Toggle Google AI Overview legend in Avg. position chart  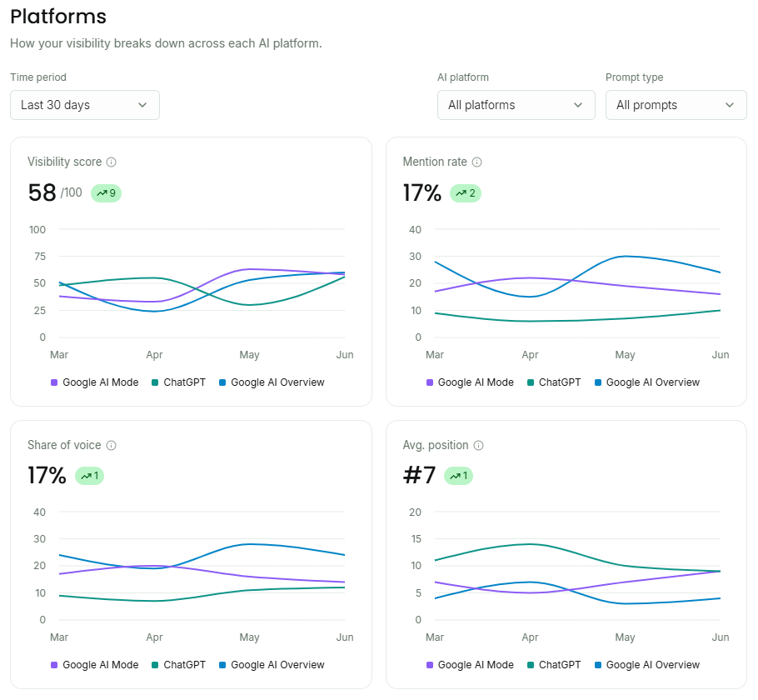point(647,665)
